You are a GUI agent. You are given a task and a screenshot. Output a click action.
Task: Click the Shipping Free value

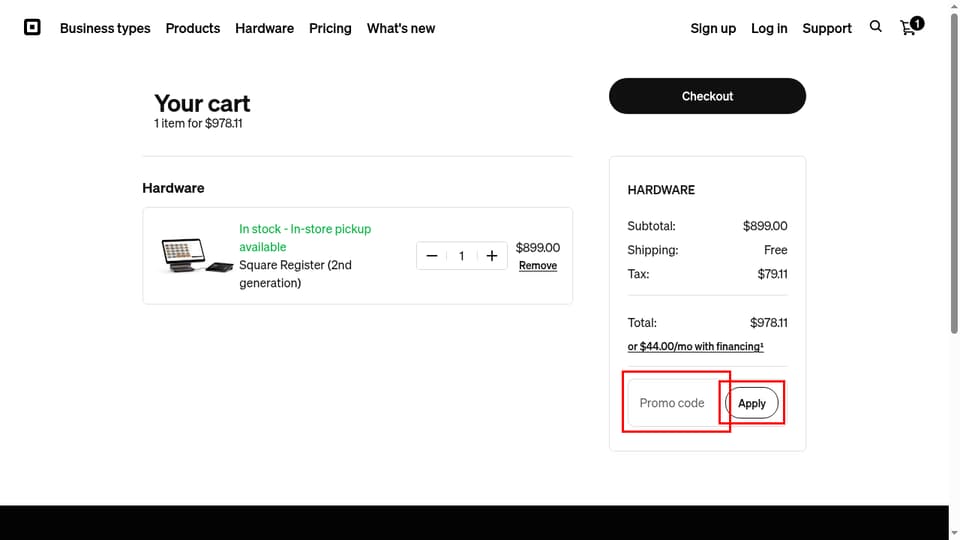pyautogui.click(x=775, y=250)
